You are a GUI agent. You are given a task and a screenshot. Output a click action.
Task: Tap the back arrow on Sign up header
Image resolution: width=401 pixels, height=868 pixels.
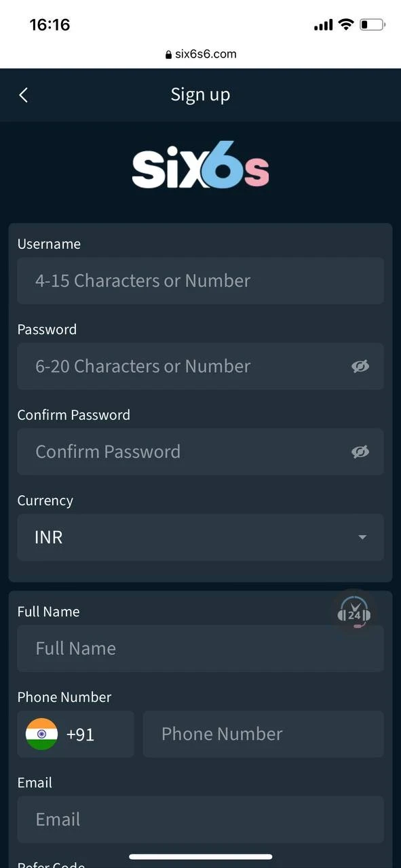click(24, 94)
